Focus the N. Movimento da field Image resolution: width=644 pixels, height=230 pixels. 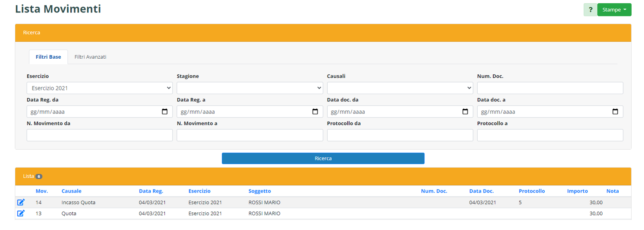99,135
